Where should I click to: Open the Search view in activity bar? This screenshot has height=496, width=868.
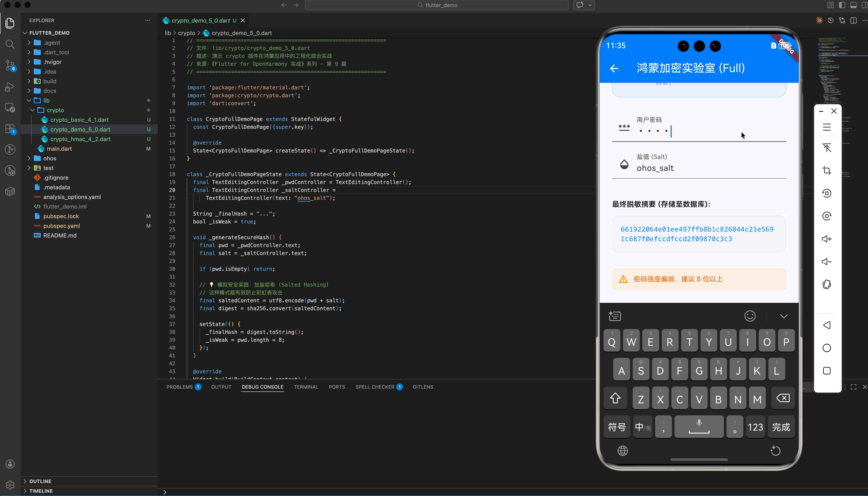click(x=10, y=44)
